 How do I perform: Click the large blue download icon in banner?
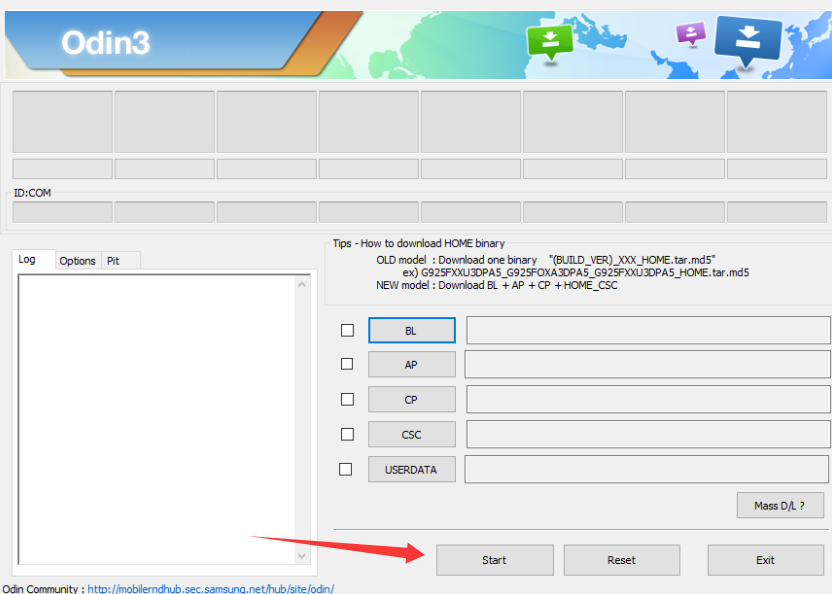coord(748,41)
